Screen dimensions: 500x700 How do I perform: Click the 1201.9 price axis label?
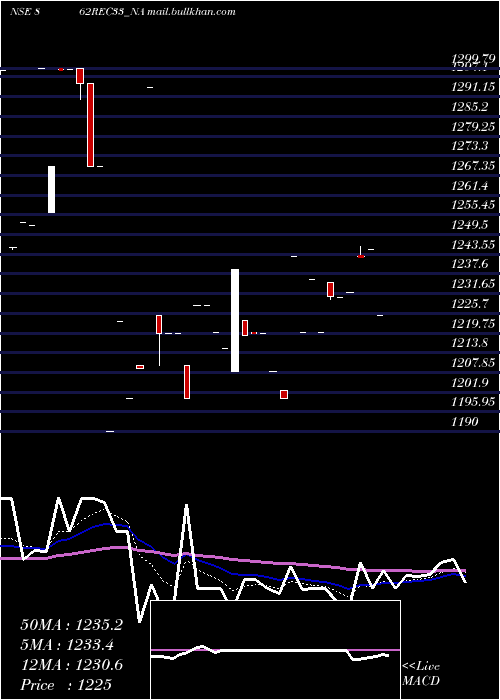(x=470, y=383)
